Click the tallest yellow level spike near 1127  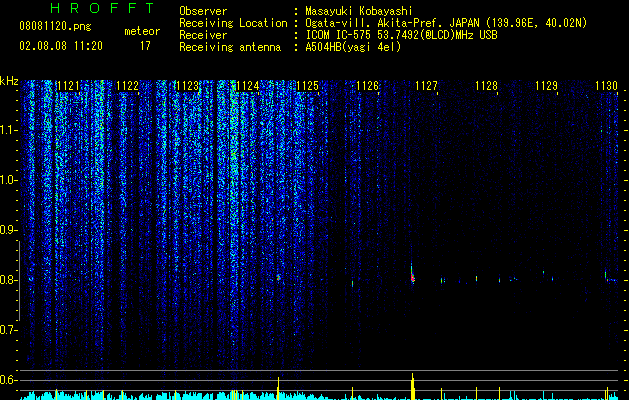412,386
